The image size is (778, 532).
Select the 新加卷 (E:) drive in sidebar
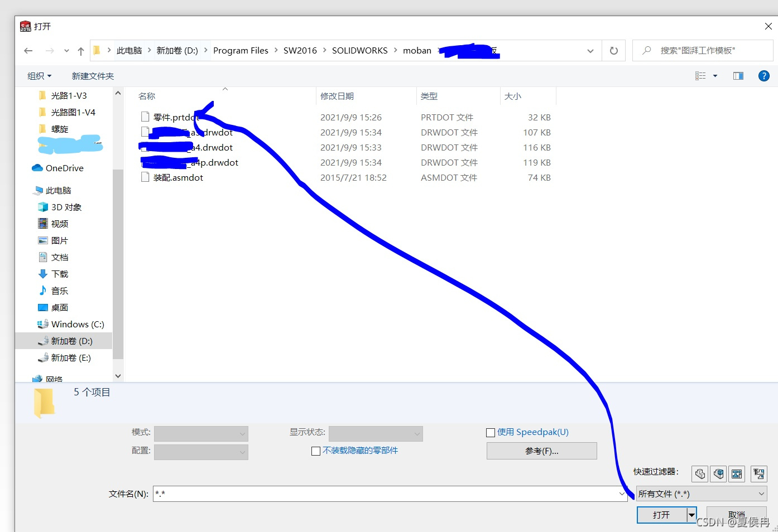(x=64, y=357)
